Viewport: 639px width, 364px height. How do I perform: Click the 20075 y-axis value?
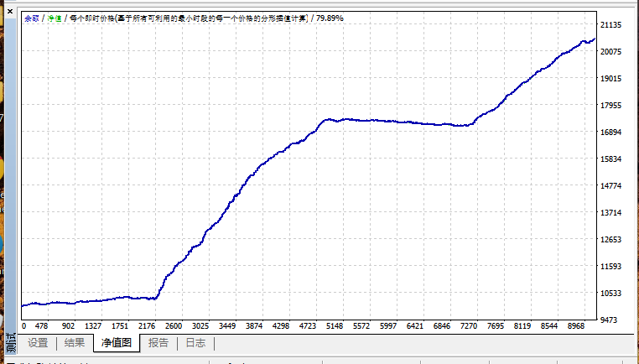click(610, 52)
